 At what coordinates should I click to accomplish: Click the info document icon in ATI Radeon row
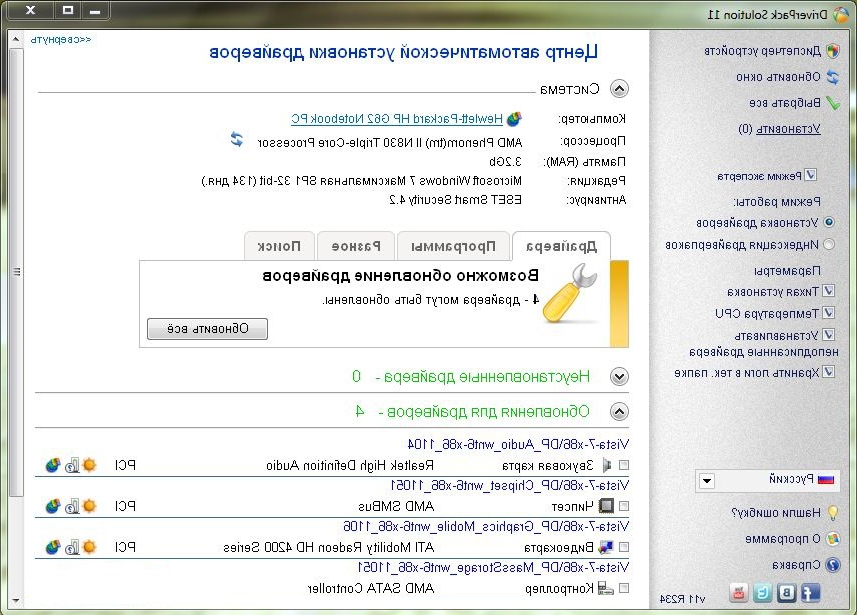(x=72, y=547)
